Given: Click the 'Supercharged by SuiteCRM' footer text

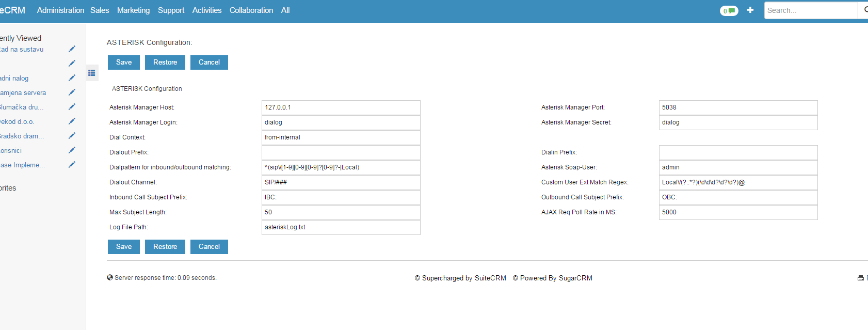Looking at the screenshot, I should tap(460, 278).
